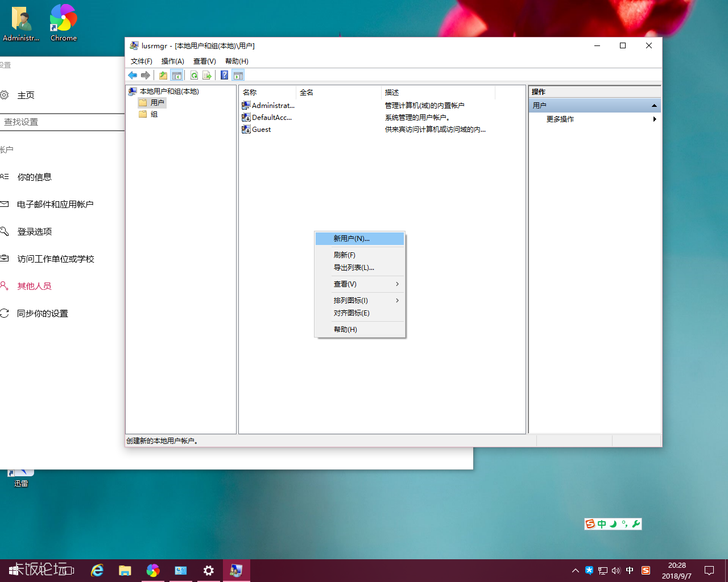Choose 新用户(N)... from context menu
Image resolution: width=728 pixels, height=582 pixels.
(360, 239)
